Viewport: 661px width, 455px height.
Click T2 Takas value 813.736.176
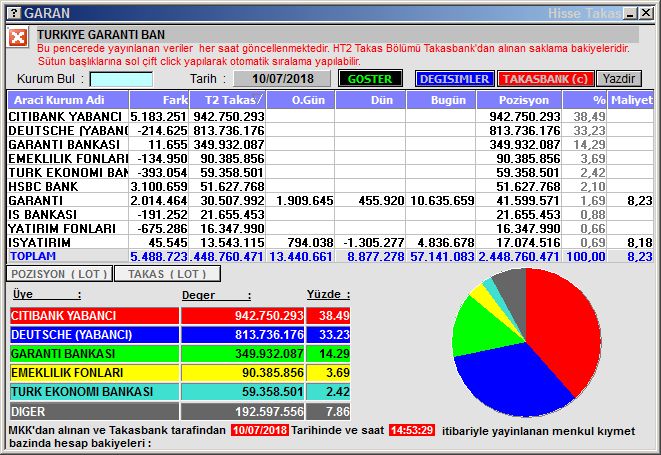coord(229,130)
